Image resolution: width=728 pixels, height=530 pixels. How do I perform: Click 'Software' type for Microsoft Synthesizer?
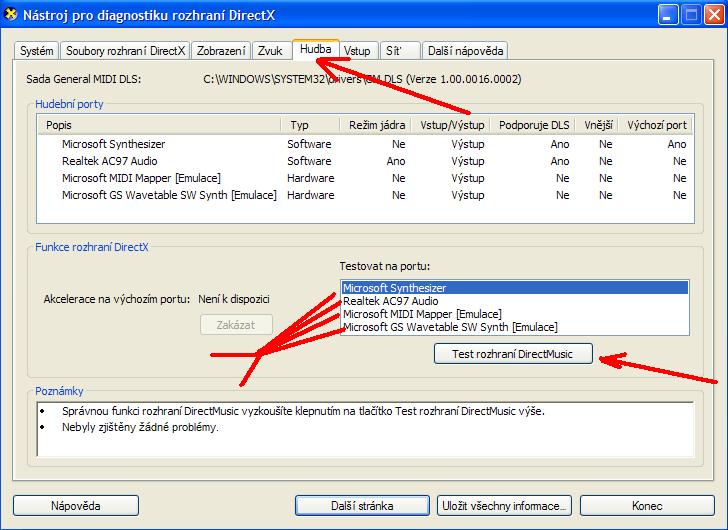(x=309, y=144)
